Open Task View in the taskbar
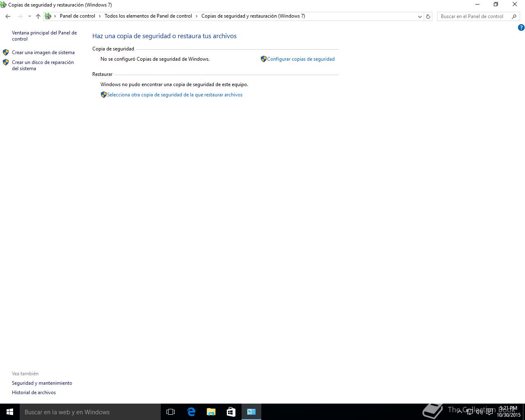 tap(171, 412)
